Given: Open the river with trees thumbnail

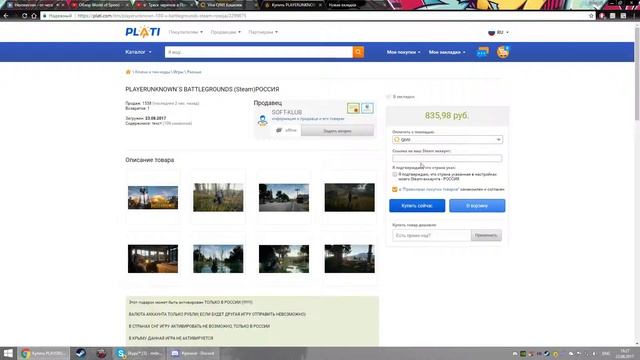Looking at the screenshot, I should [218, 259].
